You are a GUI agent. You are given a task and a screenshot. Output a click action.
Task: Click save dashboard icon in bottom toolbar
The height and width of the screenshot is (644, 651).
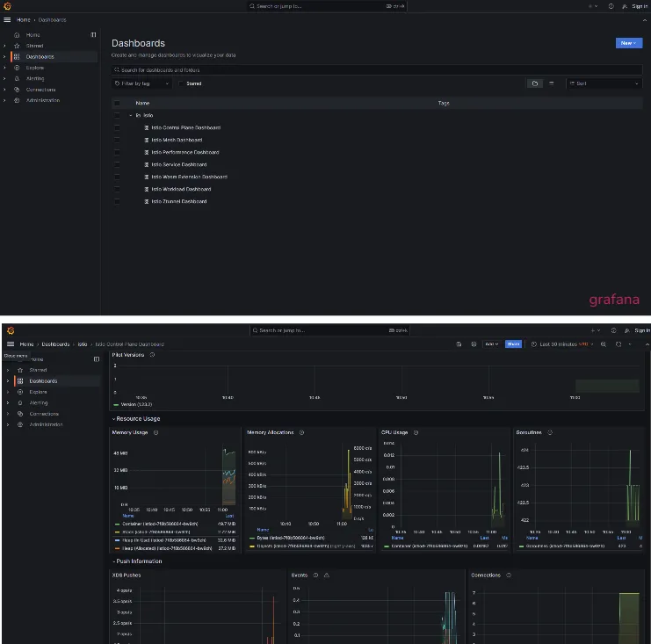459,344
